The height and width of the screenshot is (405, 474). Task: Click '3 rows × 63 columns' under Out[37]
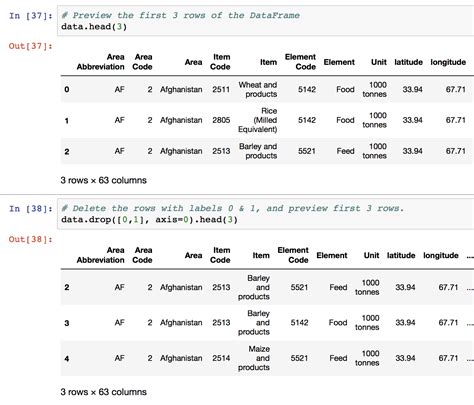(103, 180)
